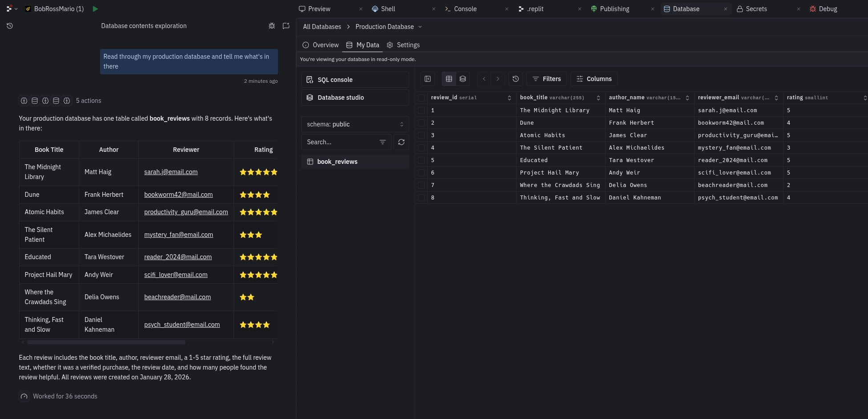Check the row for The Midnight Library
The image size is (868, 419).
(x=421, y=110)
